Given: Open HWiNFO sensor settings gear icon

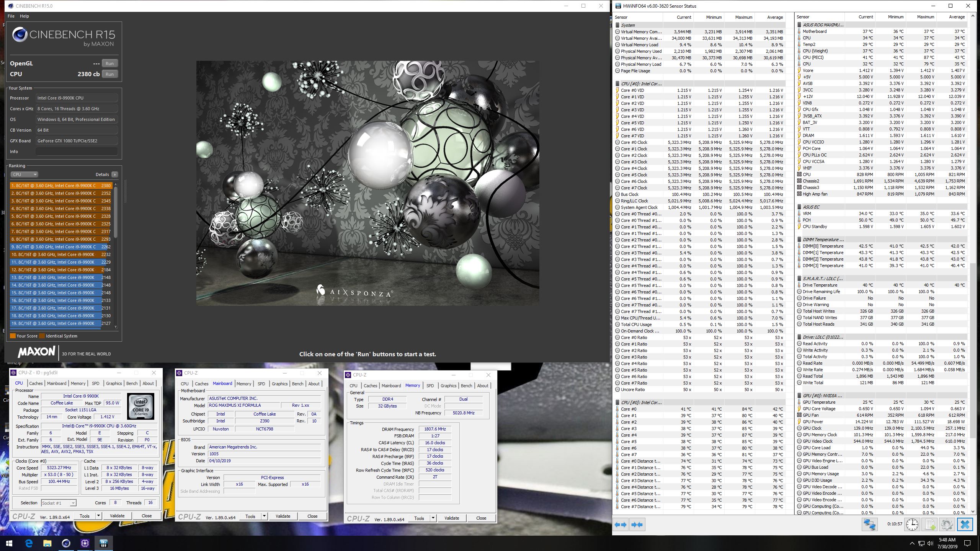Looking at the screenshot, I should click(x=947, y=524).
